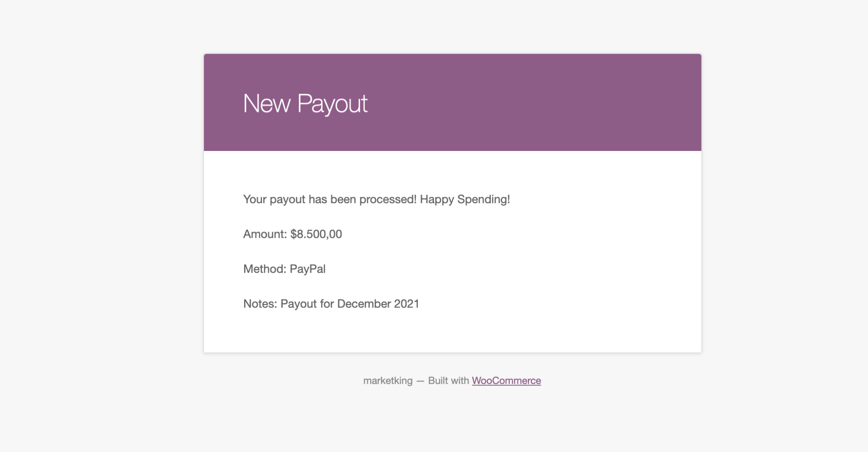Click the word "Payout" in the heading
Viewport: 868px width, 452px height.
click(x=332, y=103)
